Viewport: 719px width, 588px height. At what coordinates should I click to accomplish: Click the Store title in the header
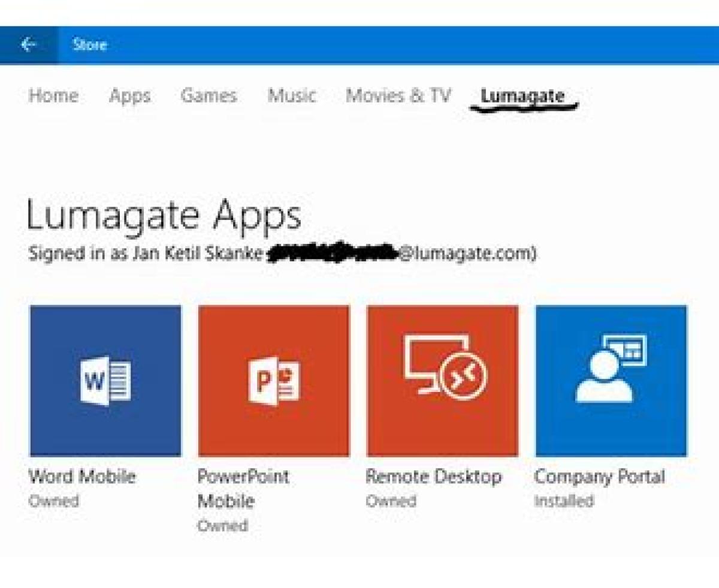coord(89,45)
